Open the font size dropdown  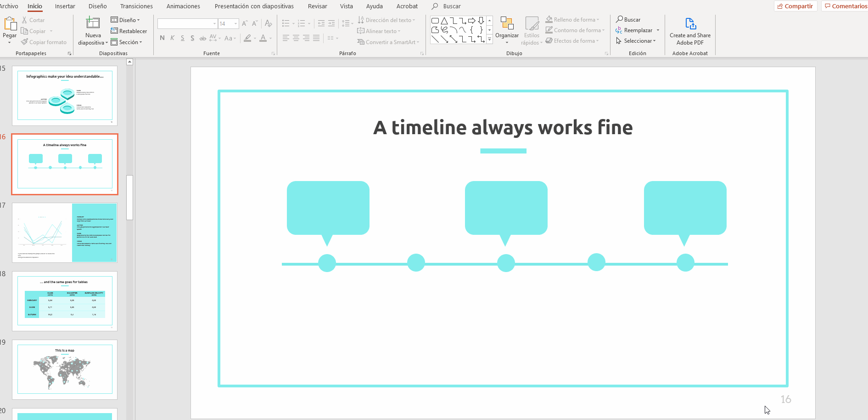pos(235,23)
